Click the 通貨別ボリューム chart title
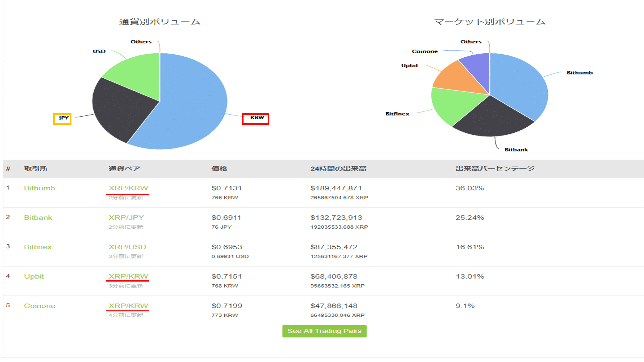This screenshot has width=644, height=362. pos(160,22)
